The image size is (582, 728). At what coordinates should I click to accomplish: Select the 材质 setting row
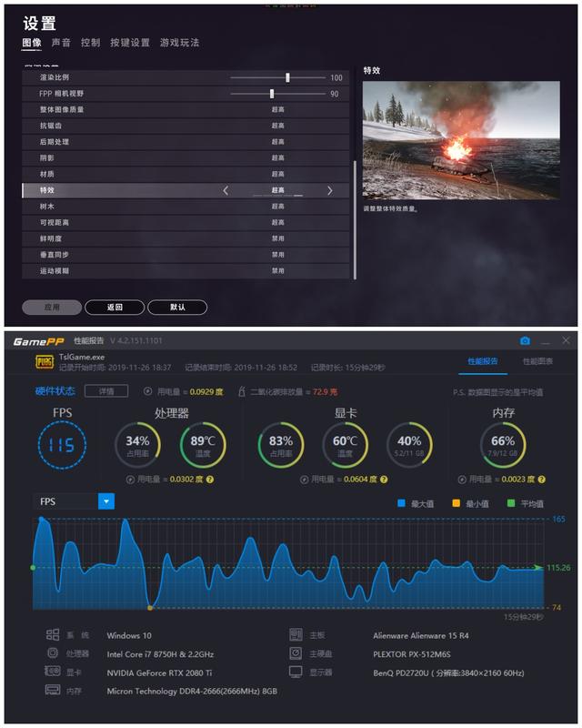click(186, 174)
